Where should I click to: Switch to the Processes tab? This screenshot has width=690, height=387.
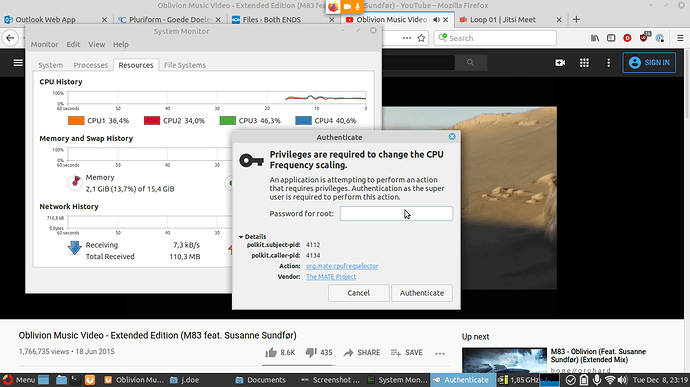point(90,65)
